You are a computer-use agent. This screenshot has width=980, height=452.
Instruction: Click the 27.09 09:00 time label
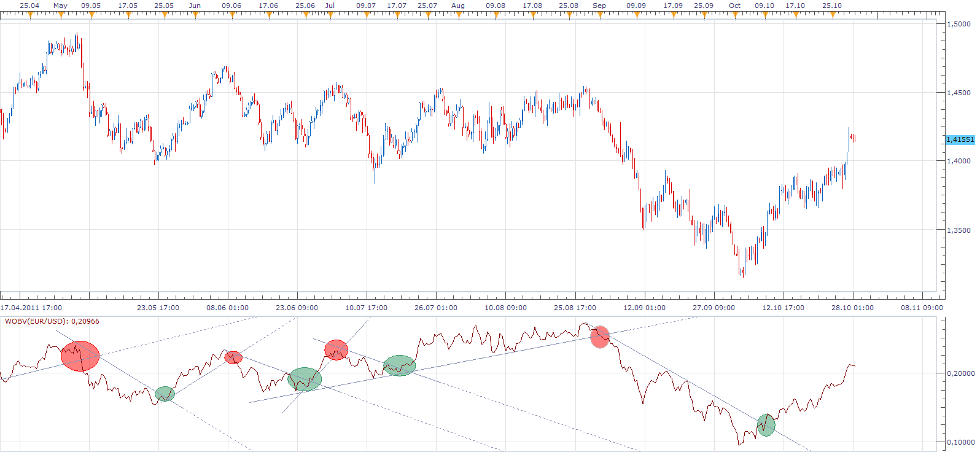714,308
